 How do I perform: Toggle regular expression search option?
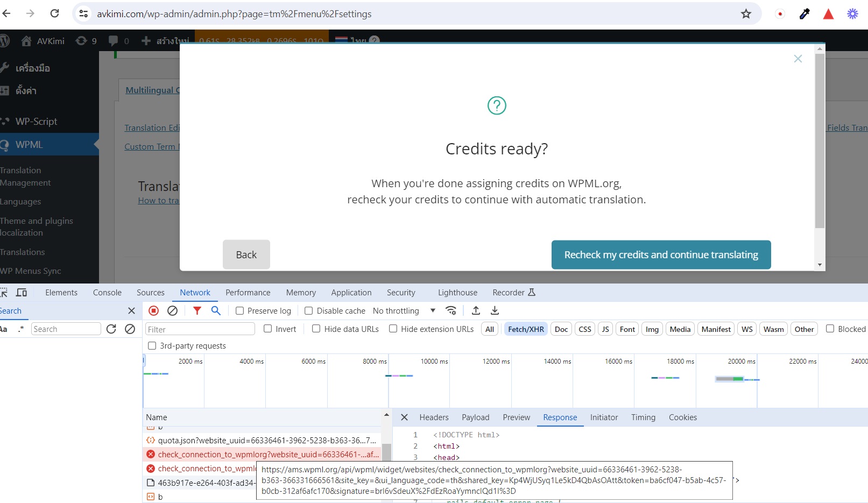[x=21, y=329]
